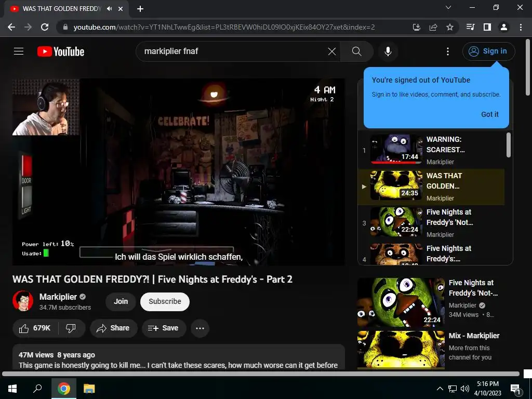Click the playlist panel scrollbar

pyautogui.click(x=508, y=145)
